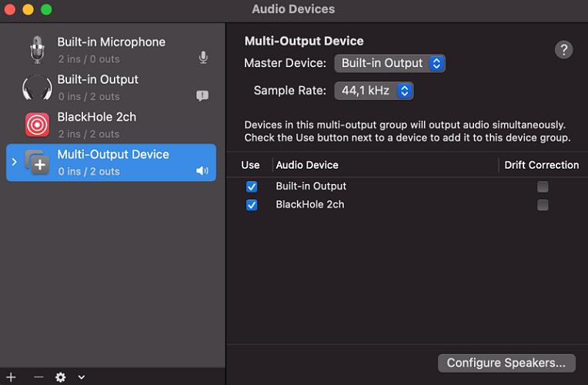Add a new audio device with plus button
This screenshot has width=588, height=385.
pos(11,377)
